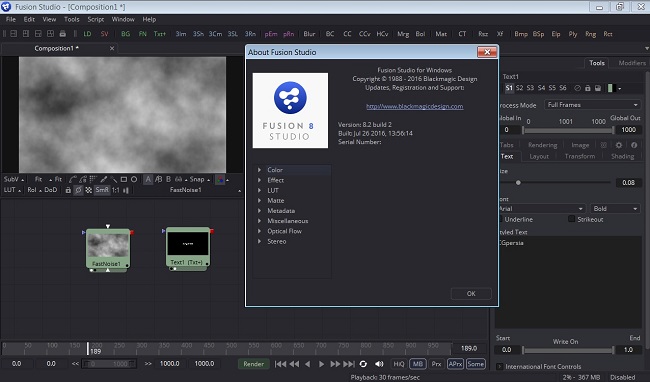Open the File menu

point(11,19)
